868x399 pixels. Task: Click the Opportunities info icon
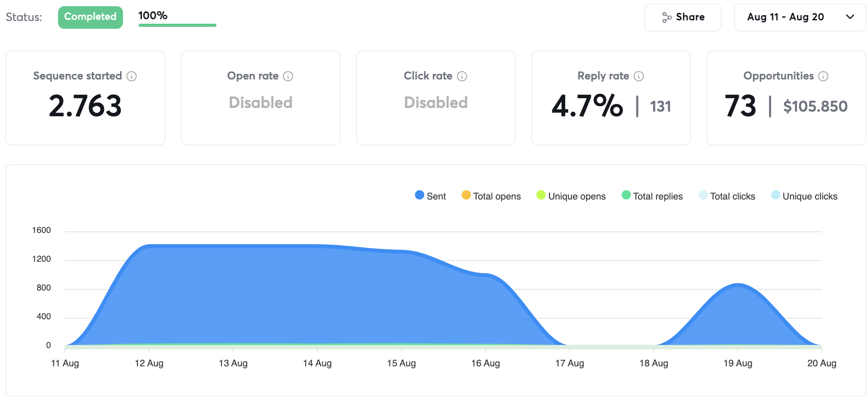[823, 76]
